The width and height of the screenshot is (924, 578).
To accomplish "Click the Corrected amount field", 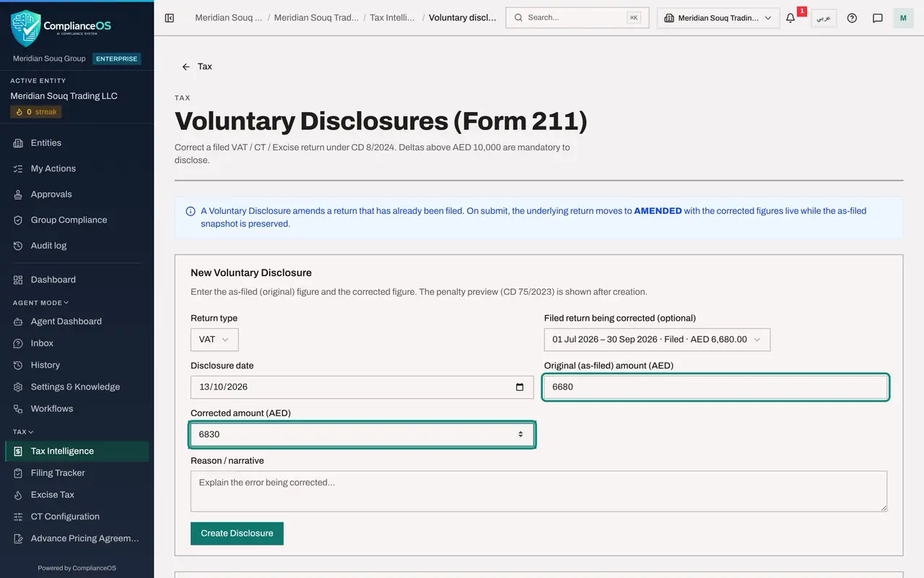I will pyautogui.click(x=362, y=435).
